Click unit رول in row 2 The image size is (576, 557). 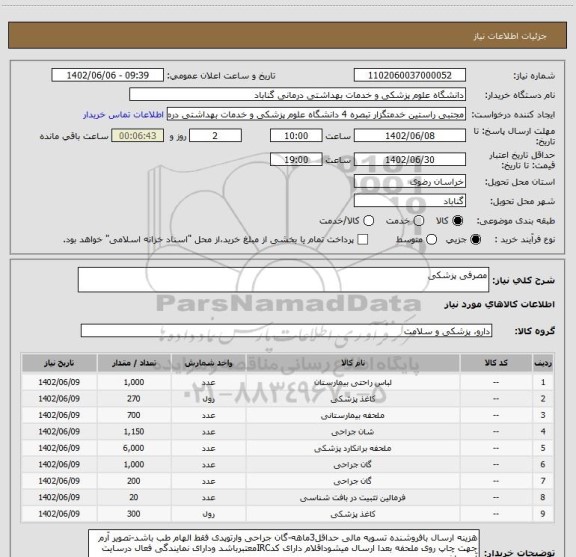pos(208,399)
